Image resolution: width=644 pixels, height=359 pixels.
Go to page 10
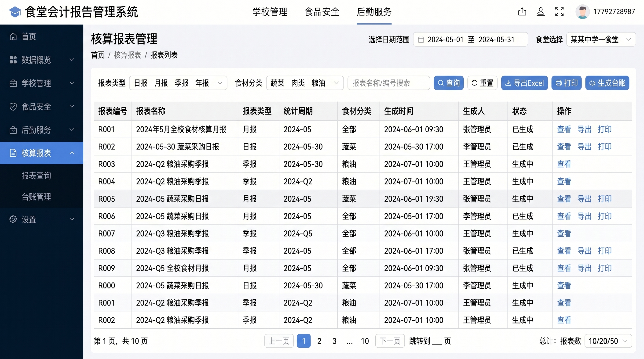[365, 341]
